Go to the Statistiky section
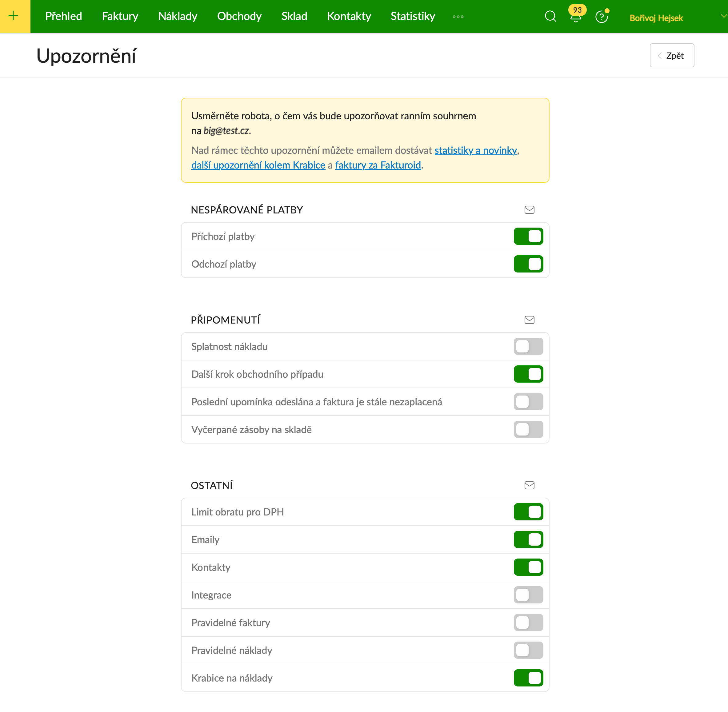 click(413, 16)
